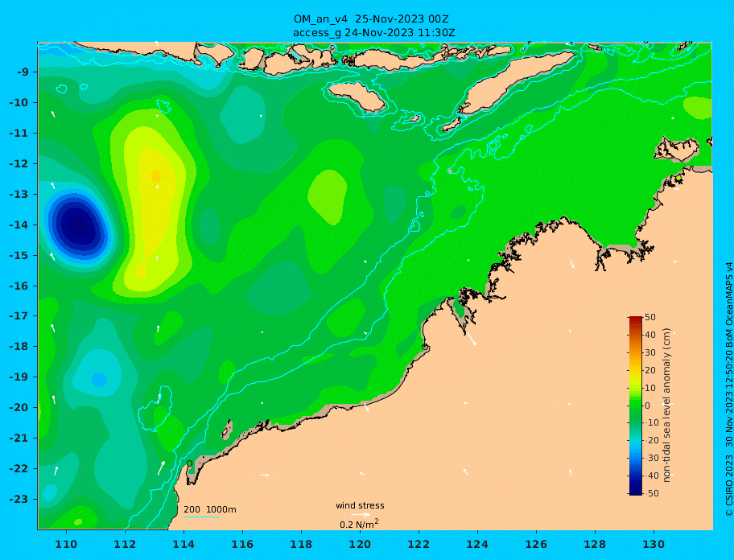734x560 pixels.
Task: Click the CSIRO 2023 copyright text
Action: [728, 389]
